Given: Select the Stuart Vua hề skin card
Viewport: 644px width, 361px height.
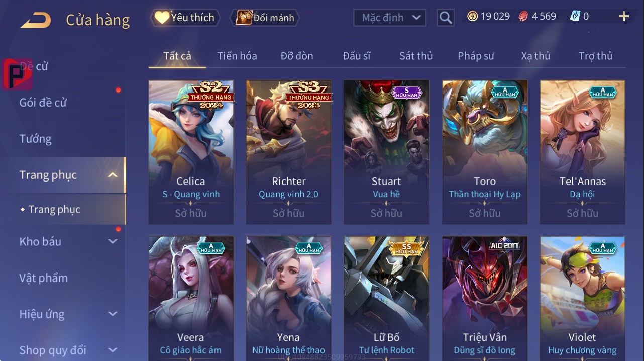Looking at the screenshot, I should tap(386, 152).
